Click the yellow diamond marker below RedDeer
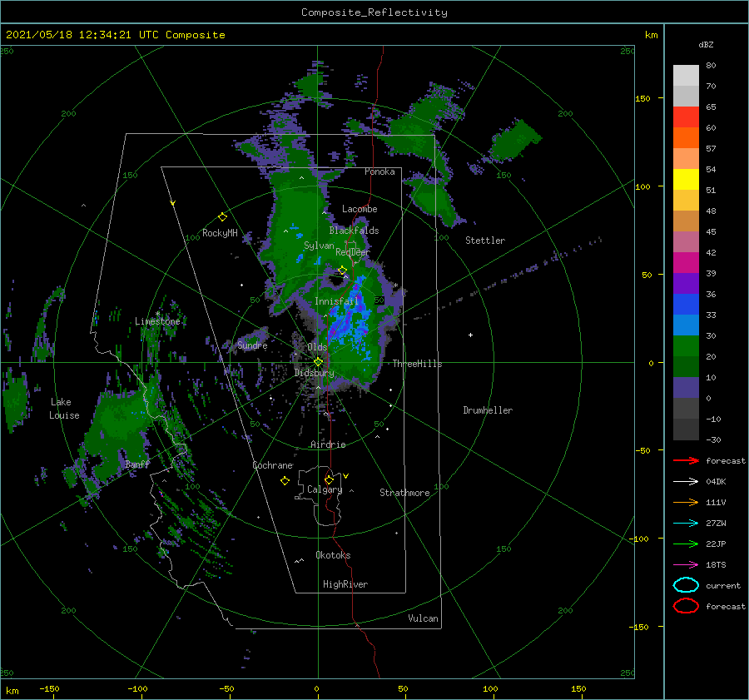 click(x=342, y=271)
